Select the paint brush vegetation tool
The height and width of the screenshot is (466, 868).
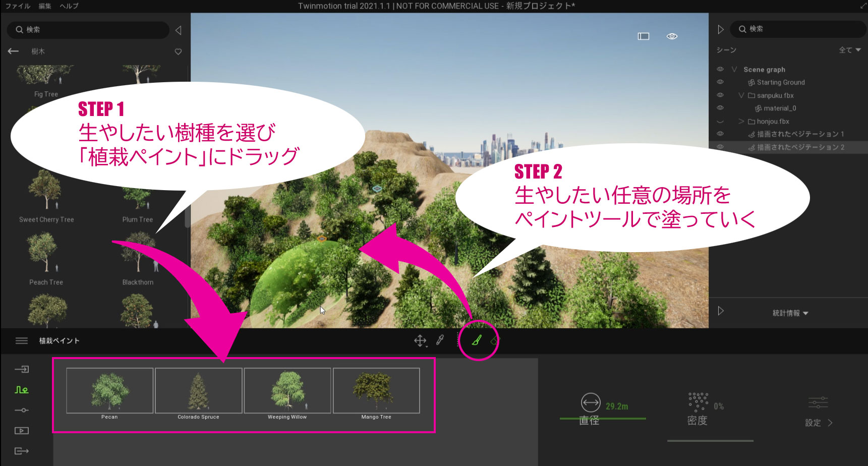[476, 341]
